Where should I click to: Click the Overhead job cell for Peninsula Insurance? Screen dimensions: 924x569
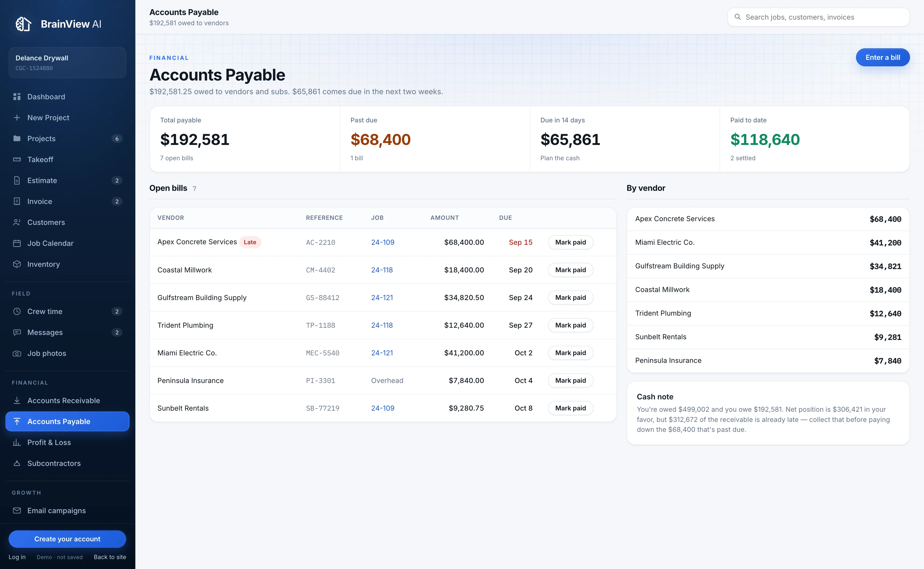pos(387,381)
